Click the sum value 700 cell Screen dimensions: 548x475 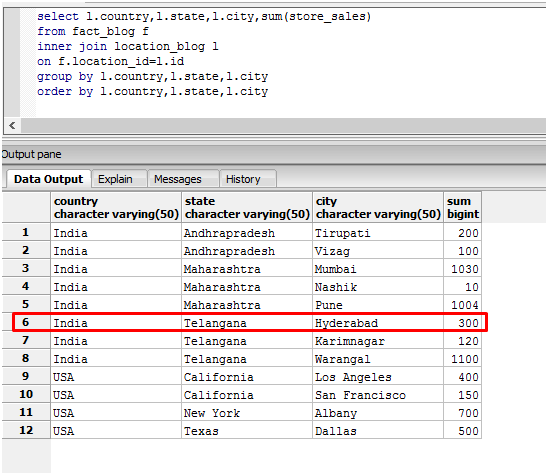[x=463, y=412]
